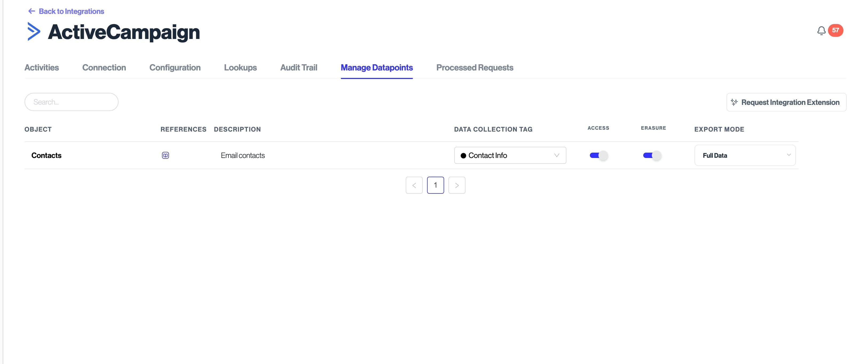Click the red 57 notifications badge
This screenshot has width=868, height=364.
pyautogui.click(x=835, y=30)
